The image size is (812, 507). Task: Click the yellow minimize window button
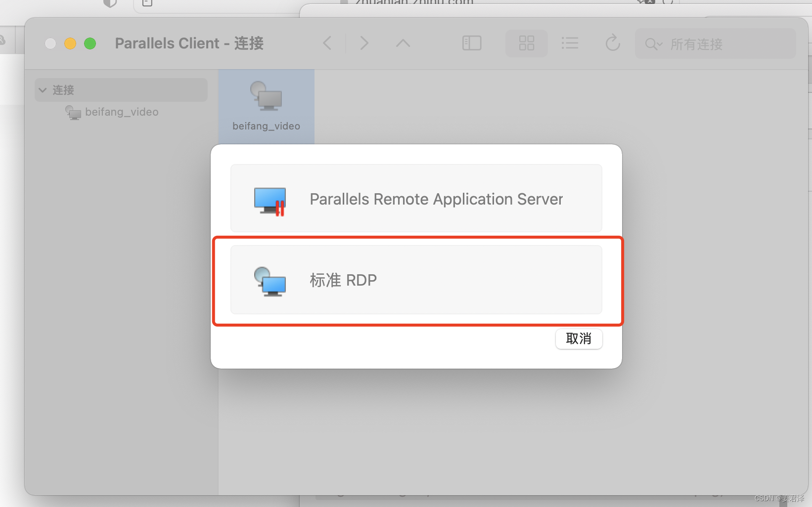[70, 43]
